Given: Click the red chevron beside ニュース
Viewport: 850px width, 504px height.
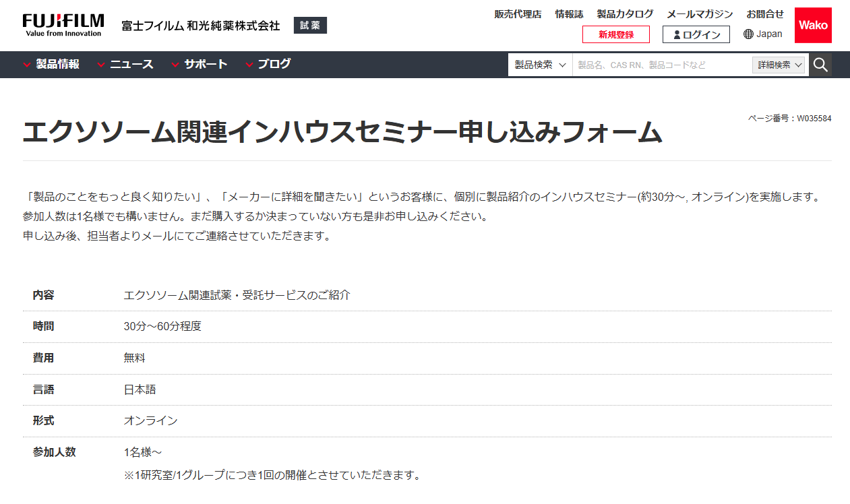Looking at the screenshot, I should 101,65.
